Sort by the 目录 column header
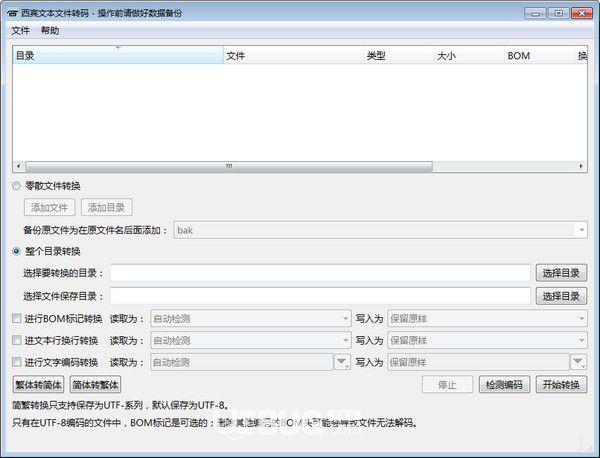600x458 pixels. tap(118, 55)
